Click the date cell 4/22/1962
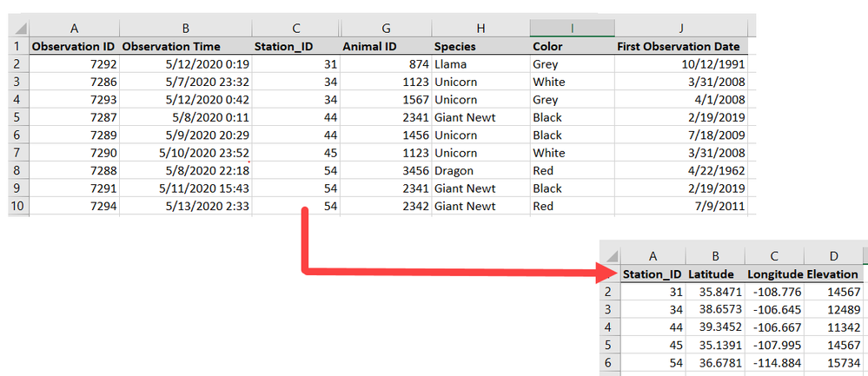 pos(681,170)
